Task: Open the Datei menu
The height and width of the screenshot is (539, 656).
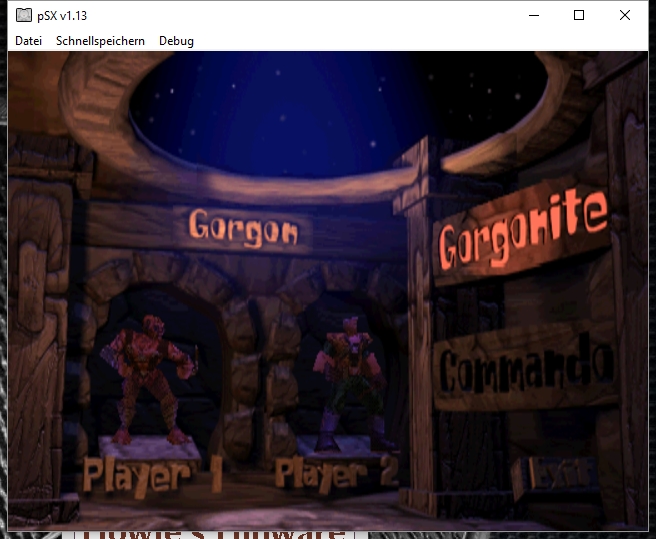Action: 28,41
